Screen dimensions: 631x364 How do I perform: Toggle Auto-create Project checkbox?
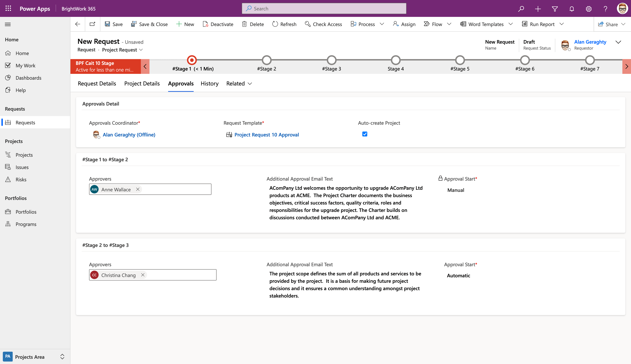point(365,134)
